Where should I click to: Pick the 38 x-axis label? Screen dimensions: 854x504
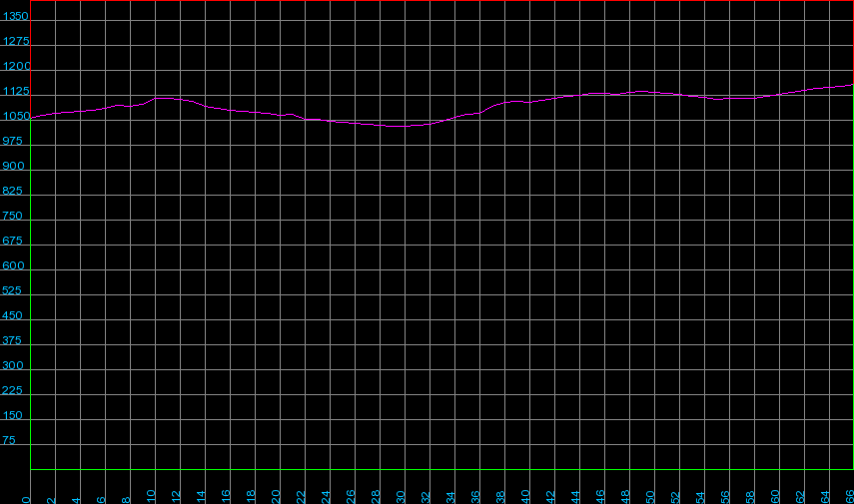click(500, 497)
